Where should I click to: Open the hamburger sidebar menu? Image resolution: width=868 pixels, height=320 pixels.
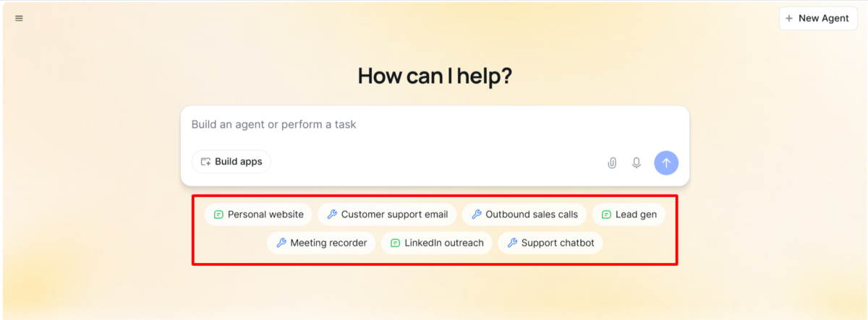point(19,18)
